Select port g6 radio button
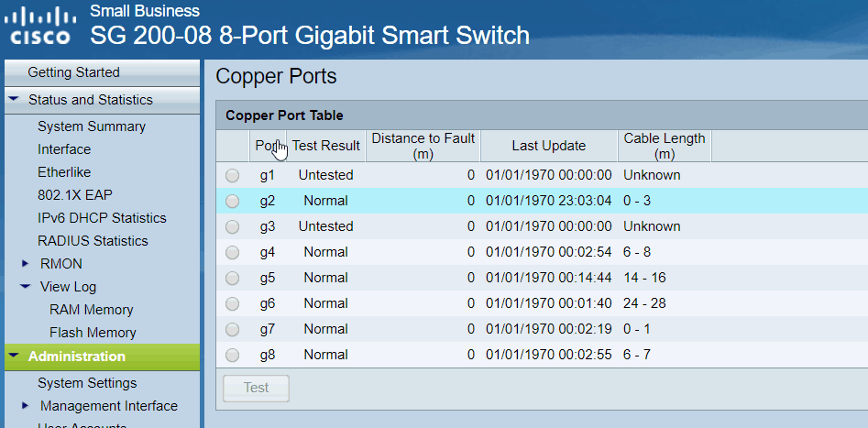The image size is (868, 428). pos(232,303)
